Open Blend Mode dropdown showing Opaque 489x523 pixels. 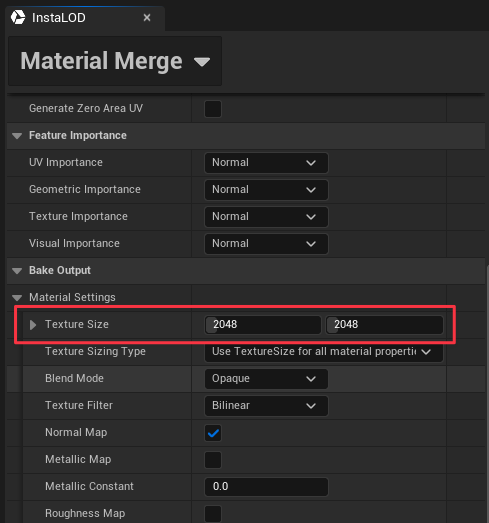(266, 379)
